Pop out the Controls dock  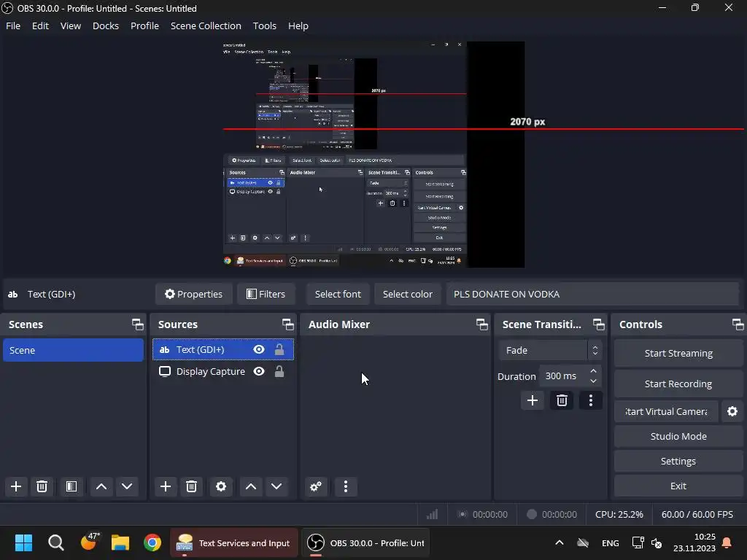point(738,324)
